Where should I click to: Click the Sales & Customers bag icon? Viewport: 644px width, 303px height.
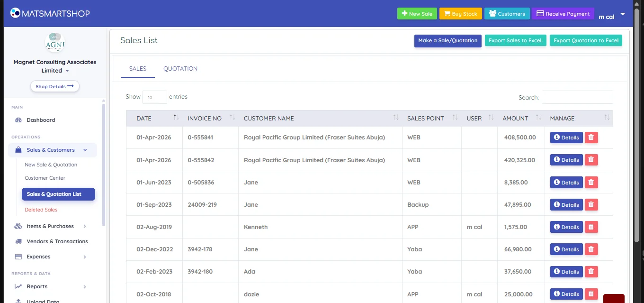click(x=18, y=150)
